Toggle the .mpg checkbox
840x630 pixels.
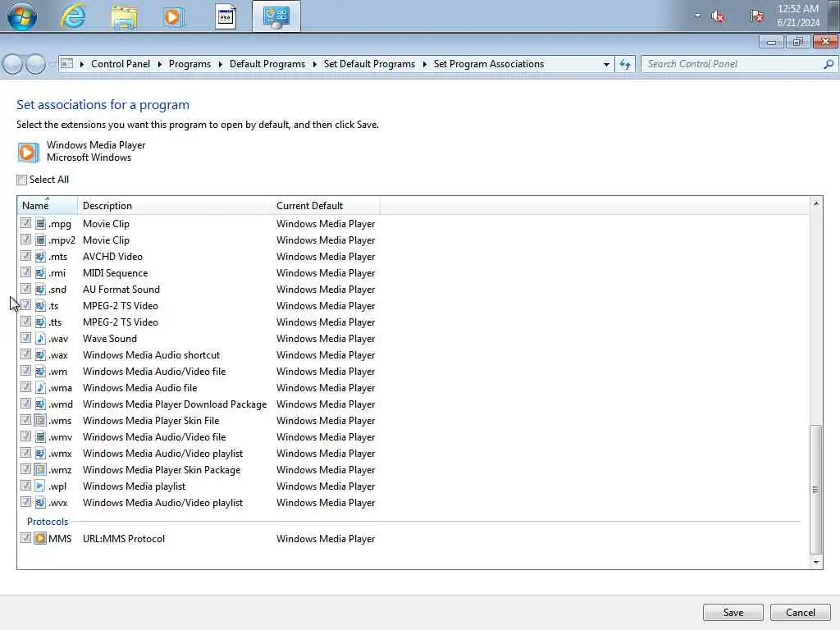(25, 223)
